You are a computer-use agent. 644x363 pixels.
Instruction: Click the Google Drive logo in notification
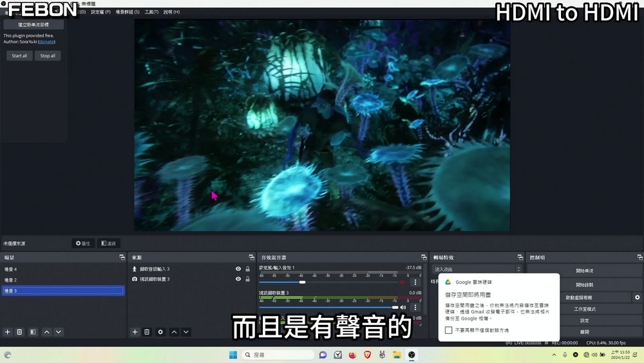tap(448, 282)
